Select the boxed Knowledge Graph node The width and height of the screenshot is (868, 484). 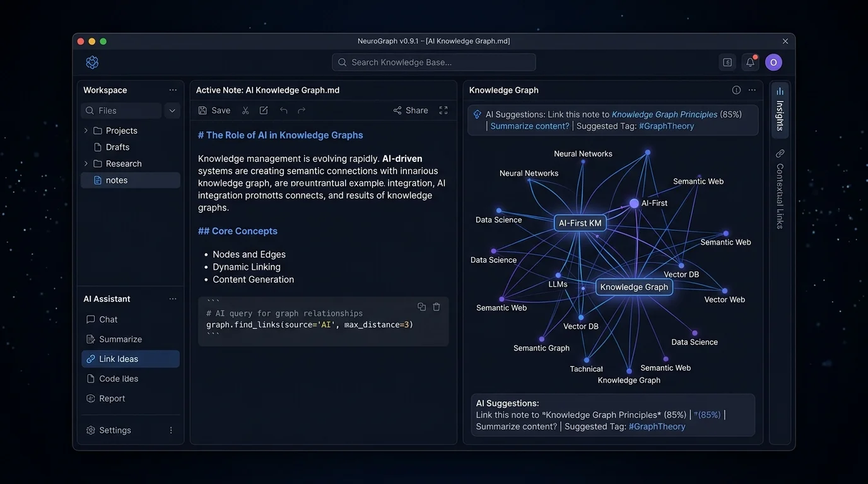tap(634, 287)
